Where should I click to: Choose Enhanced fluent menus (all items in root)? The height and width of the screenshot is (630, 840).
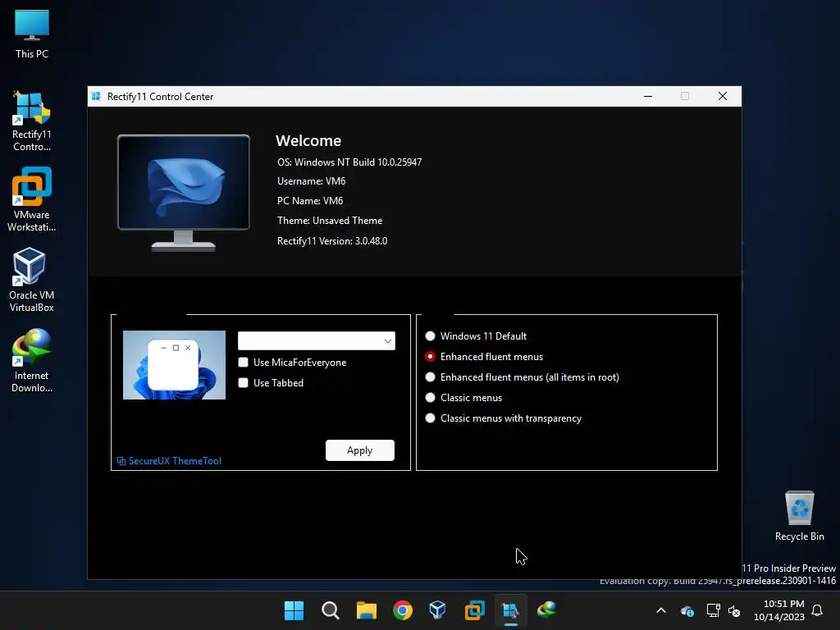[x=430, y=377]
